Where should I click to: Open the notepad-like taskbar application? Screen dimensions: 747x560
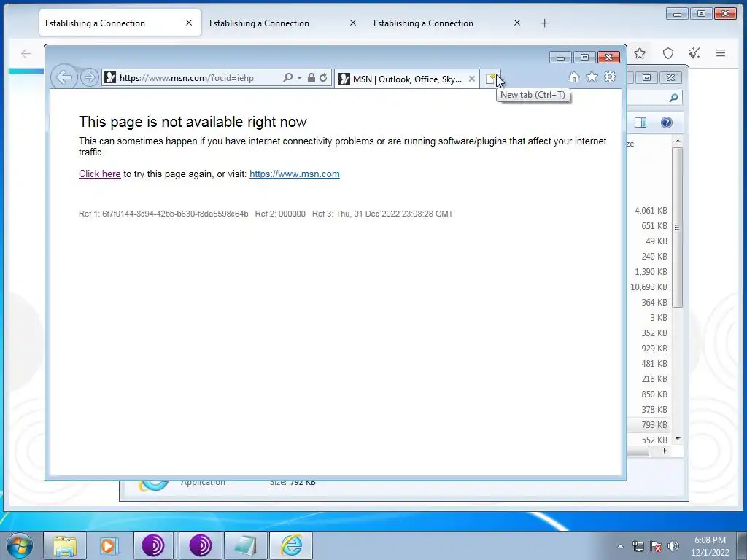[x=245, y=545]
